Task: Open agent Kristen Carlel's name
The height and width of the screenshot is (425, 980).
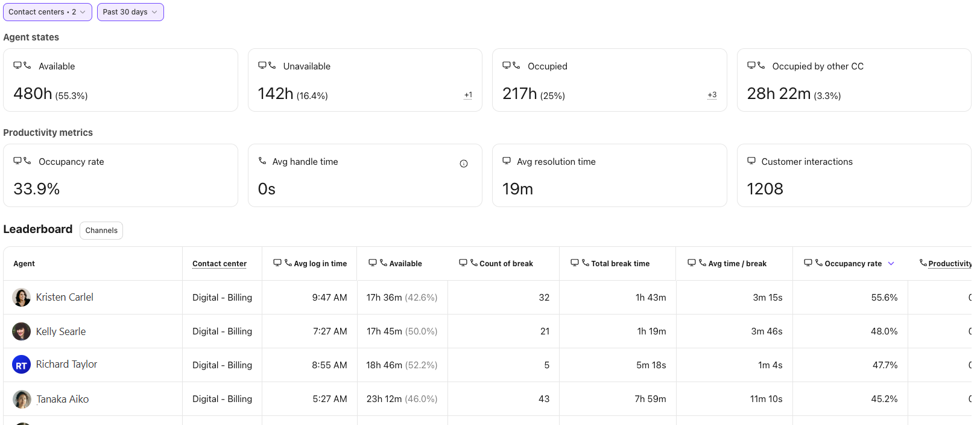Action: (x=65, y=297)
